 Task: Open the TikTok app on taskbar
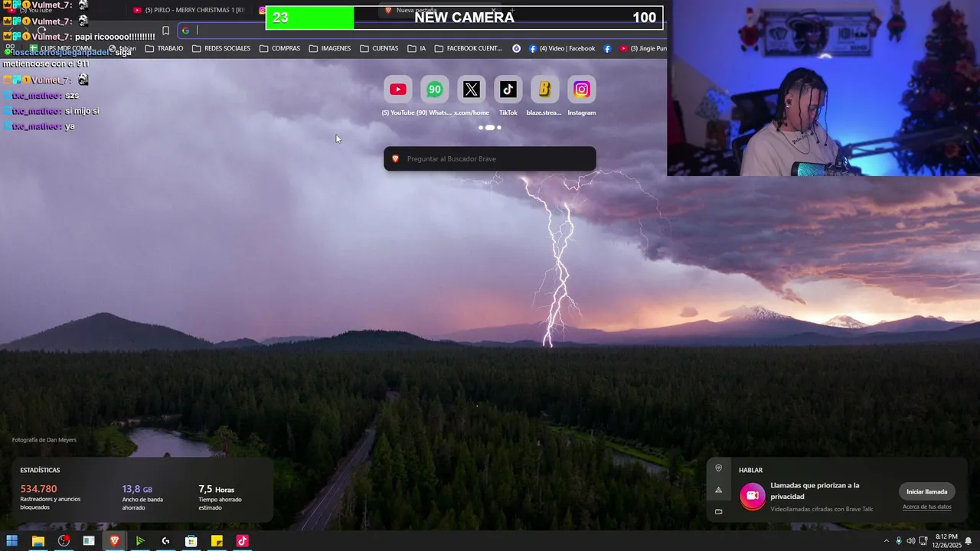(x=242, y=541)
